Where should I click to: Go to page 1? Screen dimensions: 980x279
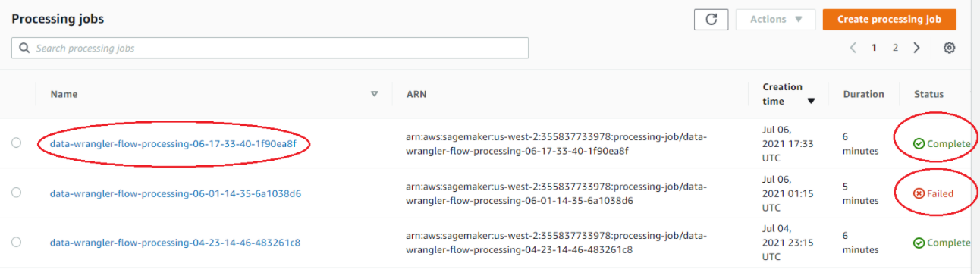click(x=874, y=48)
